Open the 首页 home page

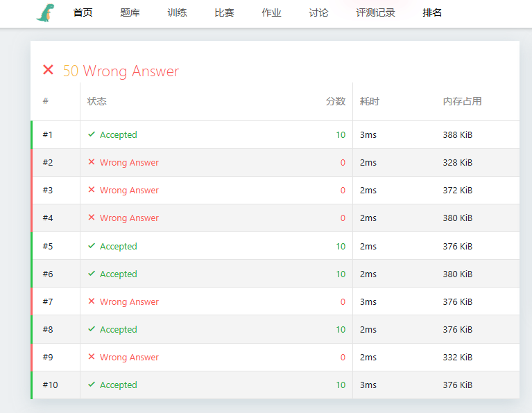pyautogui.click(x=83, y=12)
